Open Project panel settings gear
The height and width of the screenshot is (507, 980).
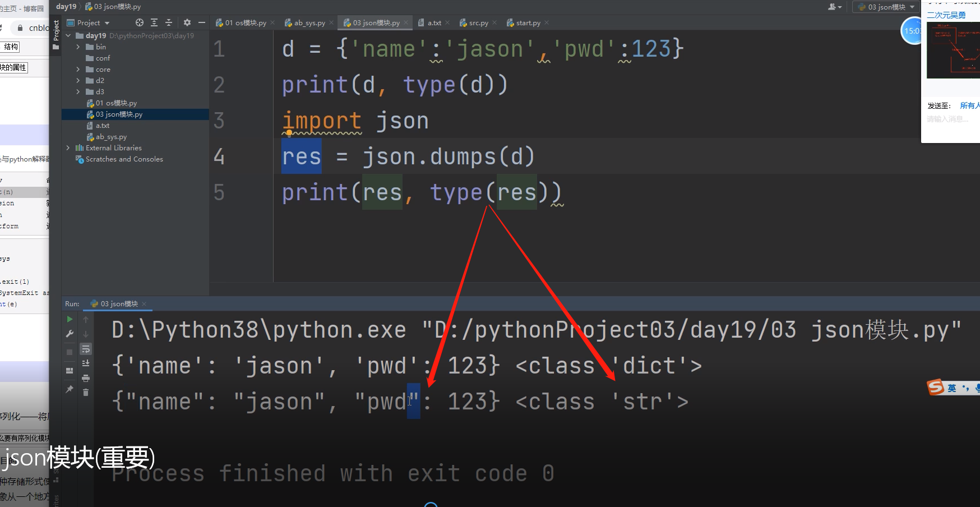point(187,22)
